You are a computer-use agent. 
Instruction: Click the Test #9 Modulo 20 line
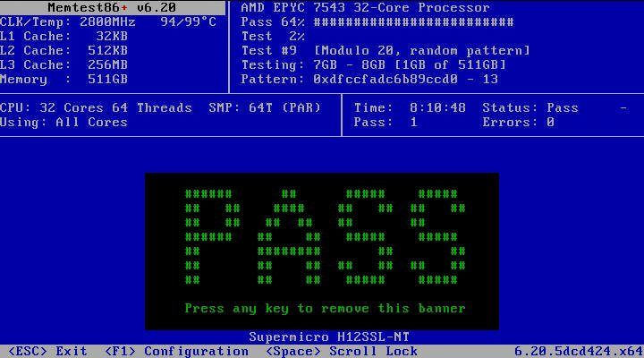[x=386, y=50]
